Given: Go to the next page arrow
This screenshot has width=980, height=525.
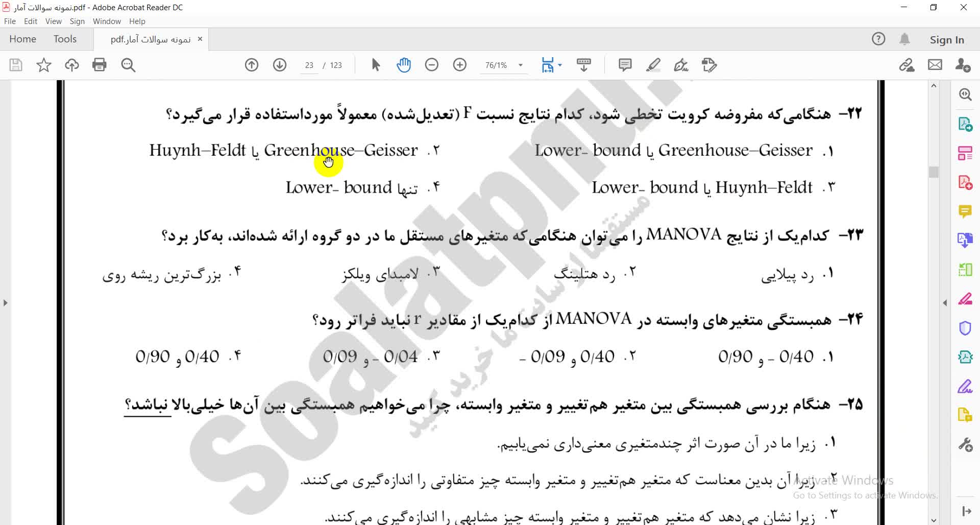Looking at the screenshot, I should pos(280,65).
